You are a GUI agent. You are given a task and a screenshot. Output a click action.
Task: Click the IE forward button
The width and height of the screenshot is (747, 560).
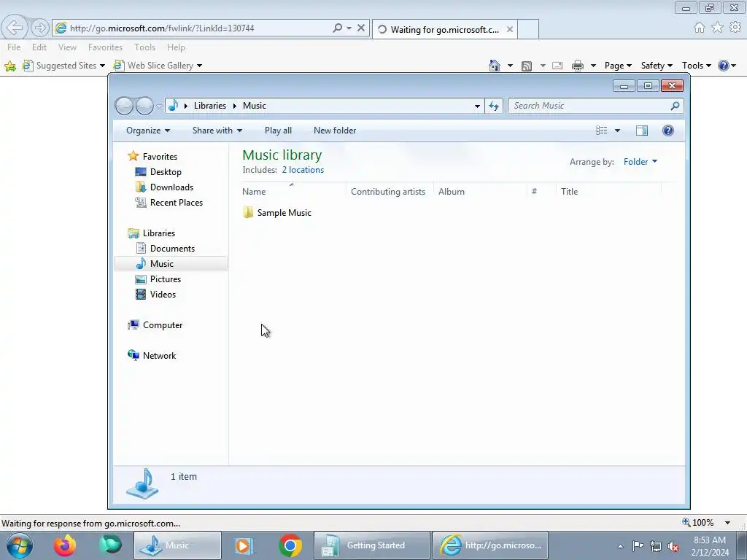click(x=40, y=28)
